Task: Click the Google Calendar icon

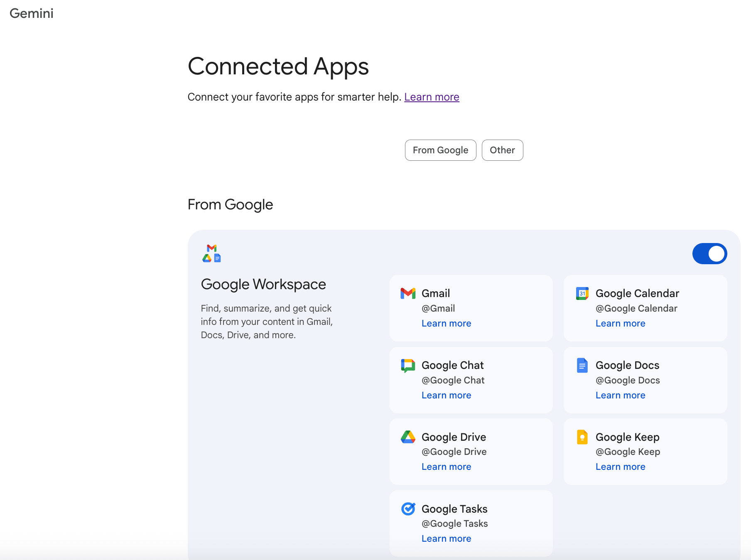Action: (582, 293)
